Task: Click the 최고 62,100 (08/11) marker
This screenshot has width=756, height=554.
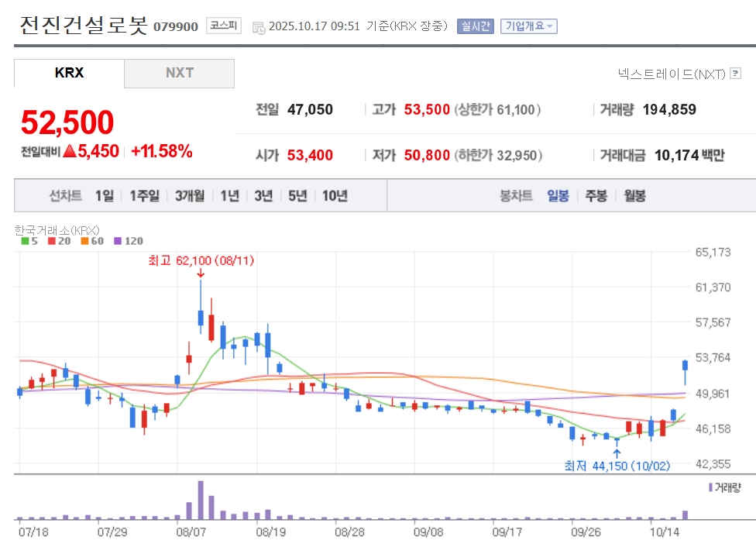Action: click(201, 261)
